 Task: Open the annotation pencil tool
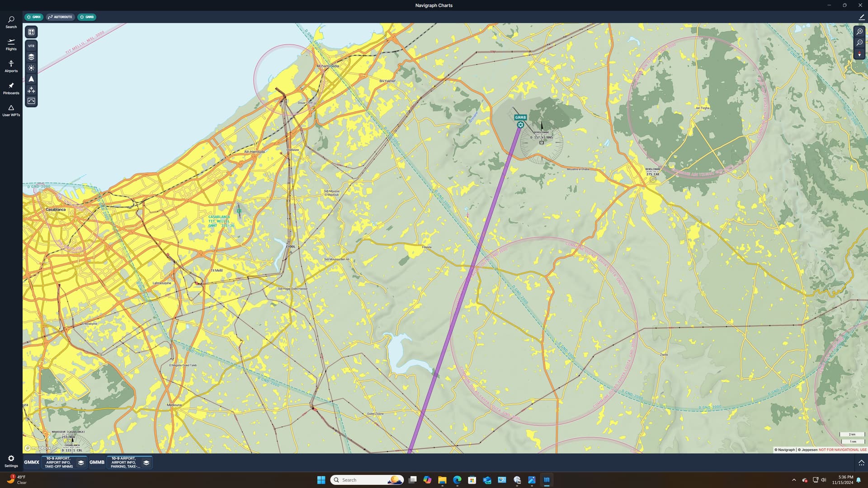coord(861,17)
